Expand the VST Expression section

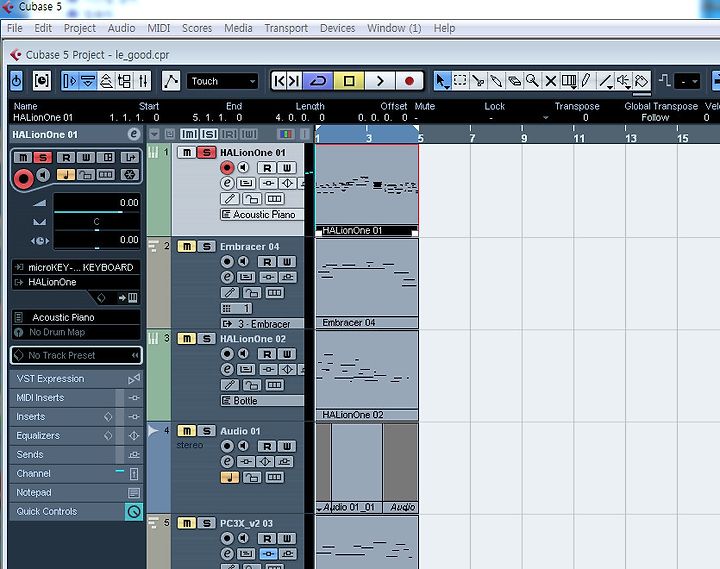coord(76,379)
